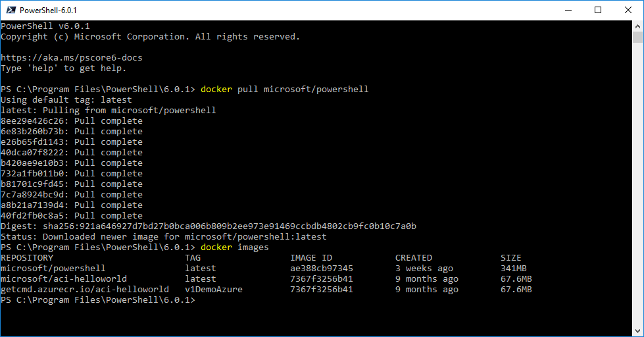Click the scrollbar down arrow
The image size is (644, 337).
(x=637, y=331)
